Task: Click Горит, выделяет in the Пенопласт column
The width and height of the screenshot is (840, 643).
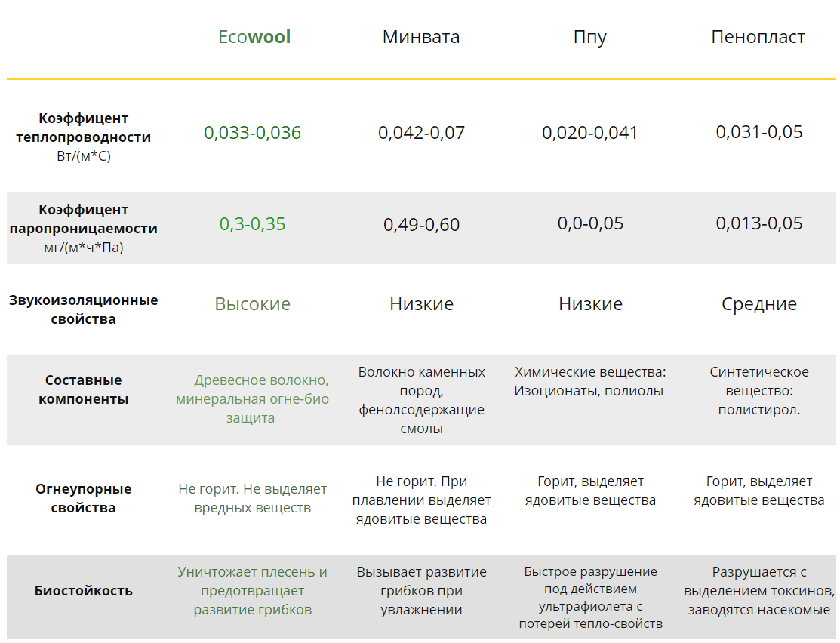Action: 759,491
